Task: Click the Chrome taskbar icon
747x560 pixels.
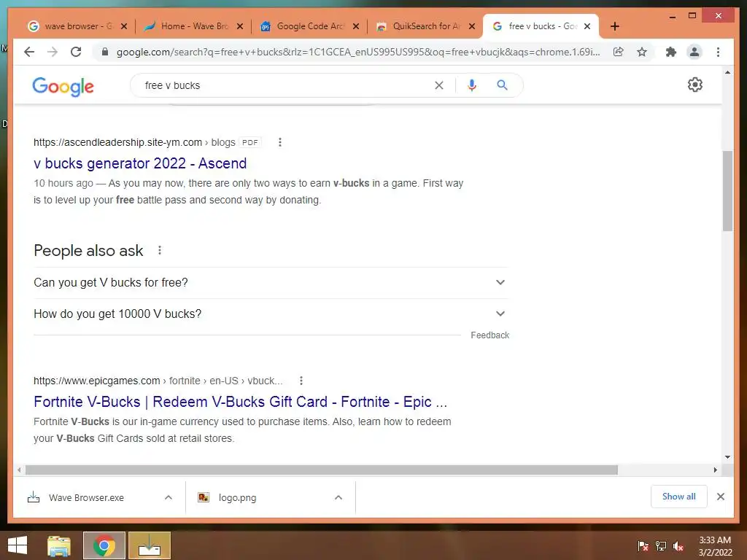Action: click(x=104, y=545)
